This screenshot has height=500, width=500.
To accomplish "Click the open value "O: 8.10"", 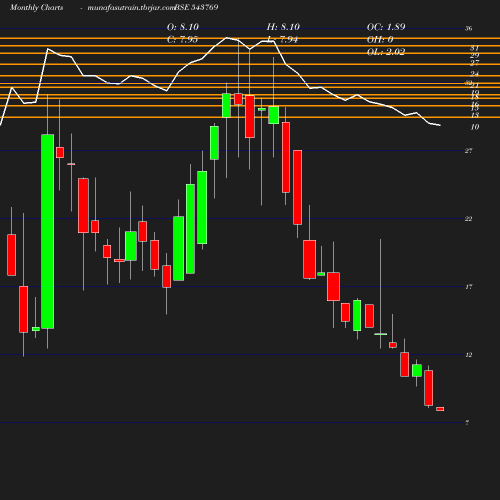I will [183, 27].
